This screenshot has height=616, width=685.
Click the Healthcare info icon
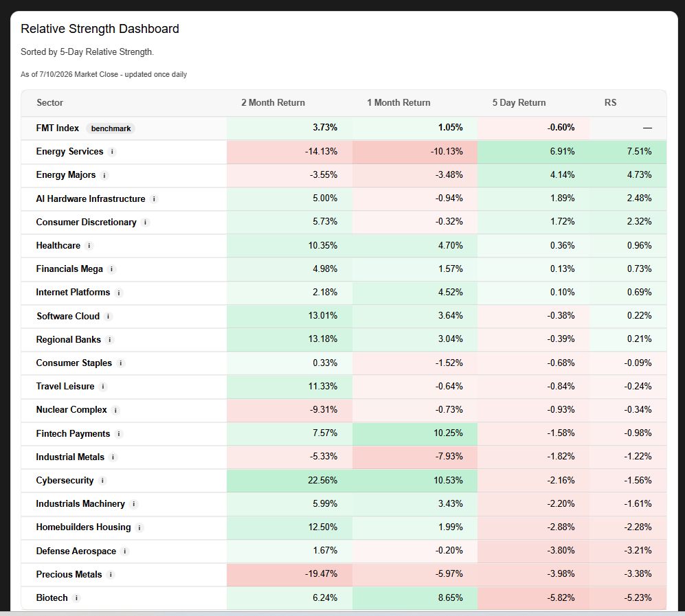click(89, 246)
